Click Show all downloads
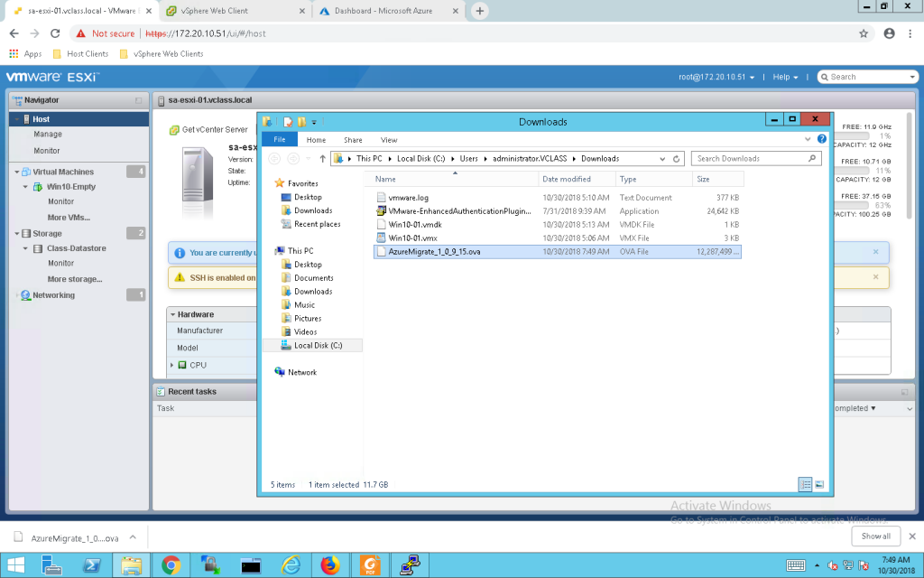 coord(875,536)
